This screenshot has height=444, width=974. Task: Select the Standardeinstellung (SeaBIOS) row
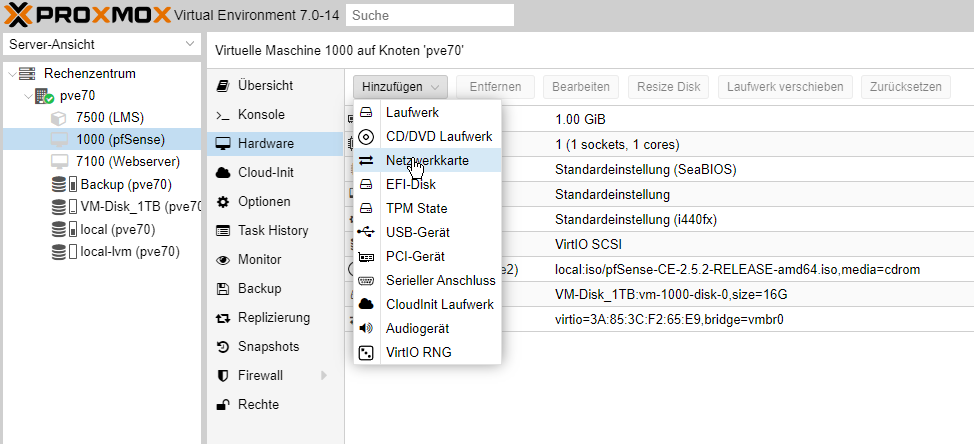click(659, 170)
